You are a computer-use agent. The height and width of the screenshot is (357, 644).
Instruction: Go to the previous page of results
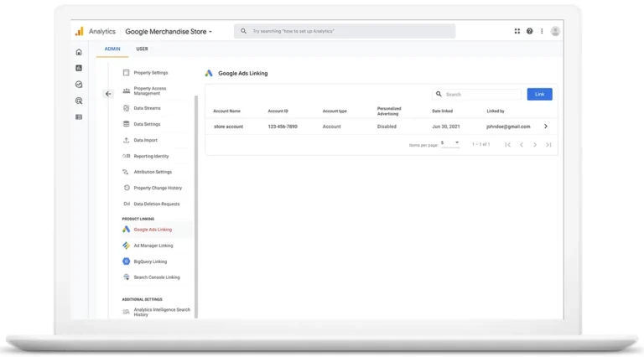[522, 144]
